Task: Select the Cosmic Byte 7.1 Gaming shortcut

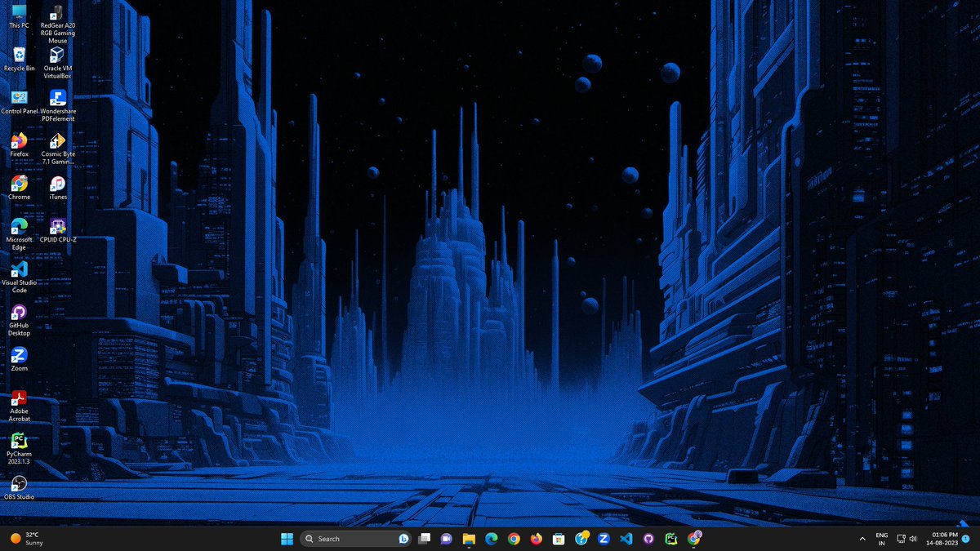Action: (57, 149)
